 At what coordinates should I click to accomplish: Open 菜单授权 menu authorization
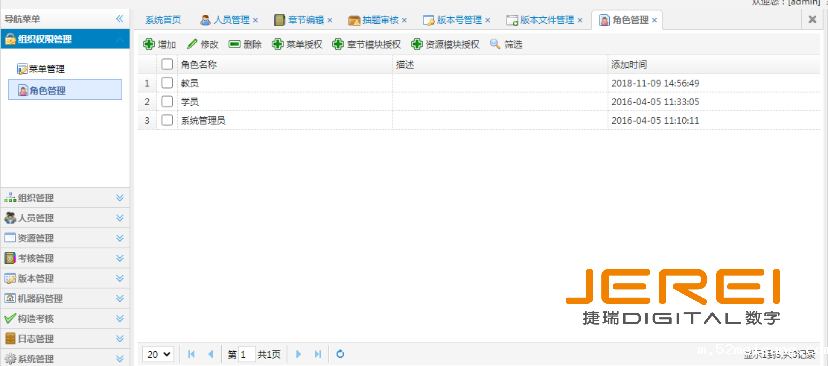(297, 44)
